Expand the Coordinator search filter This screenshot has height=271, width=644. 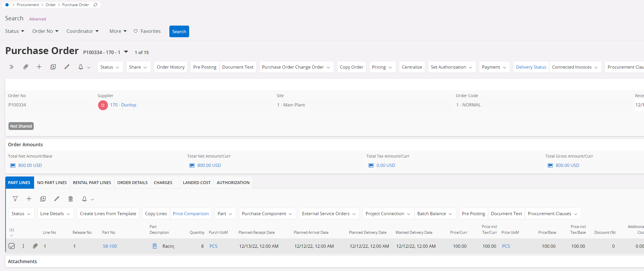(82, 31)
